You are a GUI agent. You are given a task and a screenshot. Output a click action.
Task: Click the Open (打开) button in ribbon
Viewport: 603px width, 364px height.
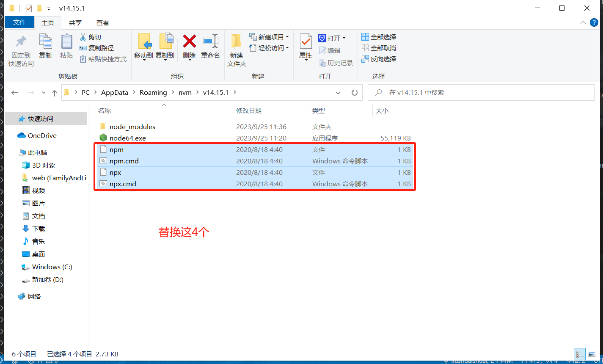(332, 38)
